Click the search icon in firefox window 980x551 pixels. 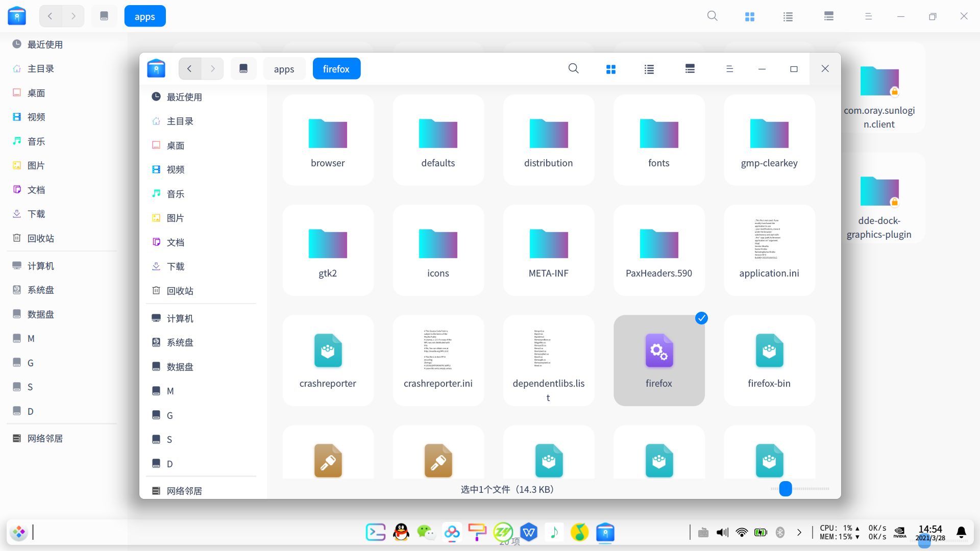(573, 69)
